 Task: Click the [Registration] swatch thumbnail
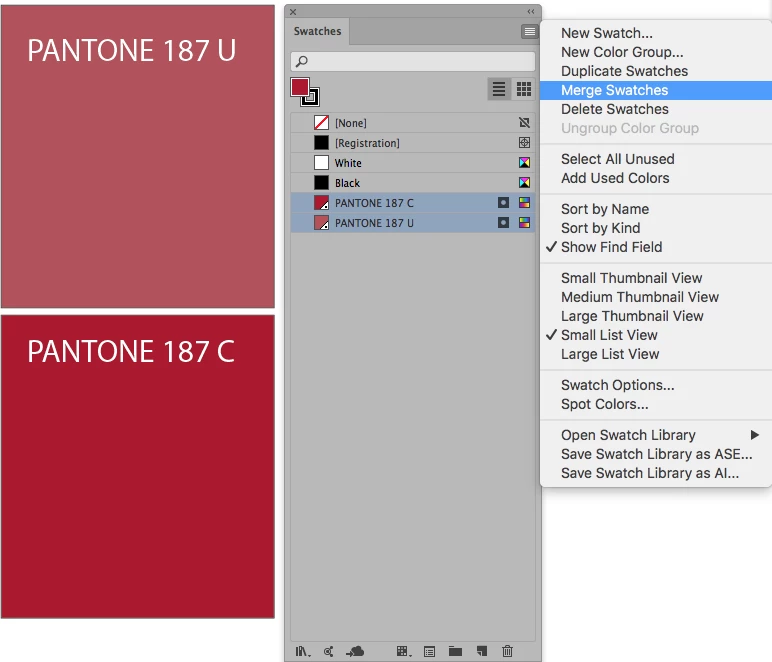click(x=321, y=143)
